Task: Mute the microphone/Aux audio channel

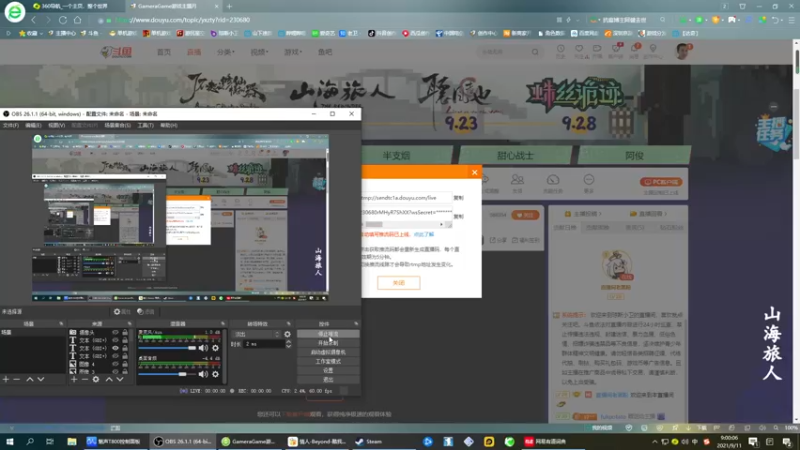Action: pyautogui.click(x=203, y=348)
